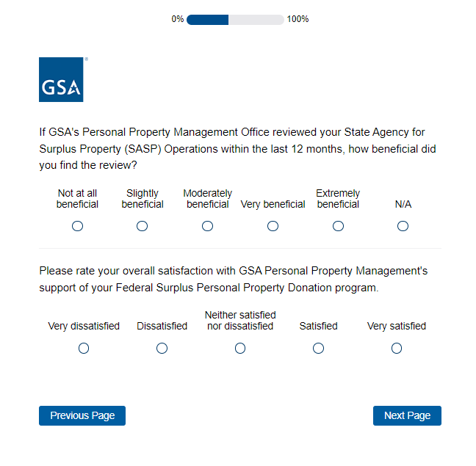Viewport: 476px width, 466px height.
Task: Choose the 'Dissatisfied' radio option
Action: [162, 349]
